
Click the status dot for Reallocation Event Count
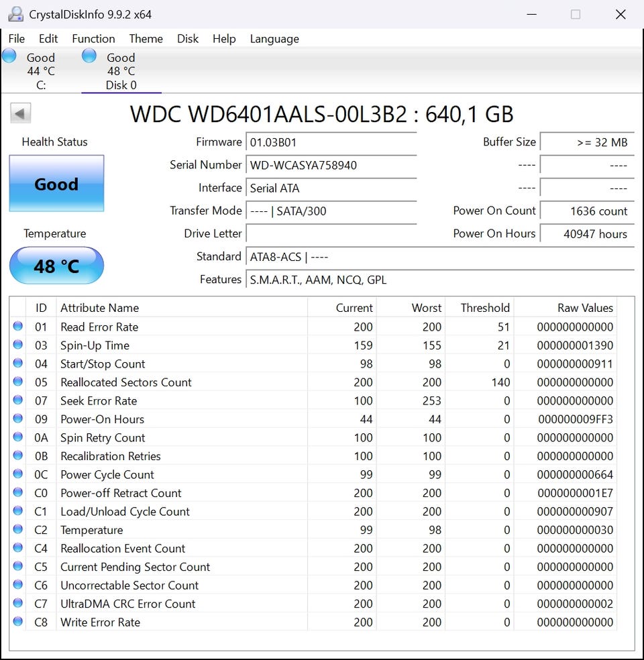17,547
